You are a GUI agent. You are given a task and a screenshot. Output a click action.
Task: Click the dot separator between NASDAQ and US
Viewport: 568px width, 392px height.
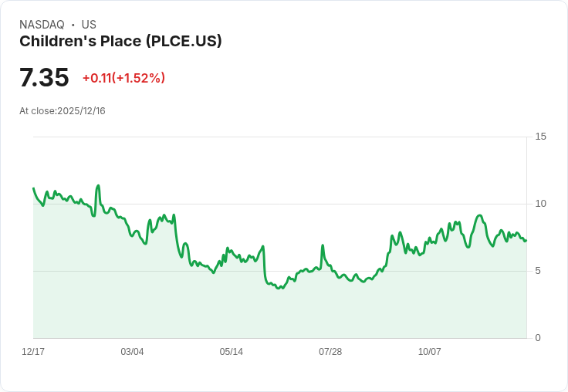(73, 25)
